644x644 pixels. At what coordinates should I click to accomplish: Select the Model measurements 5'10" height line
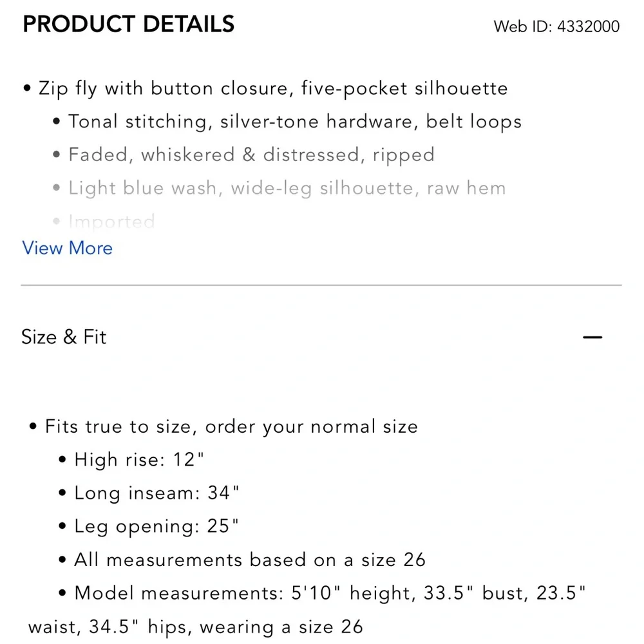(x=330, y=593)
